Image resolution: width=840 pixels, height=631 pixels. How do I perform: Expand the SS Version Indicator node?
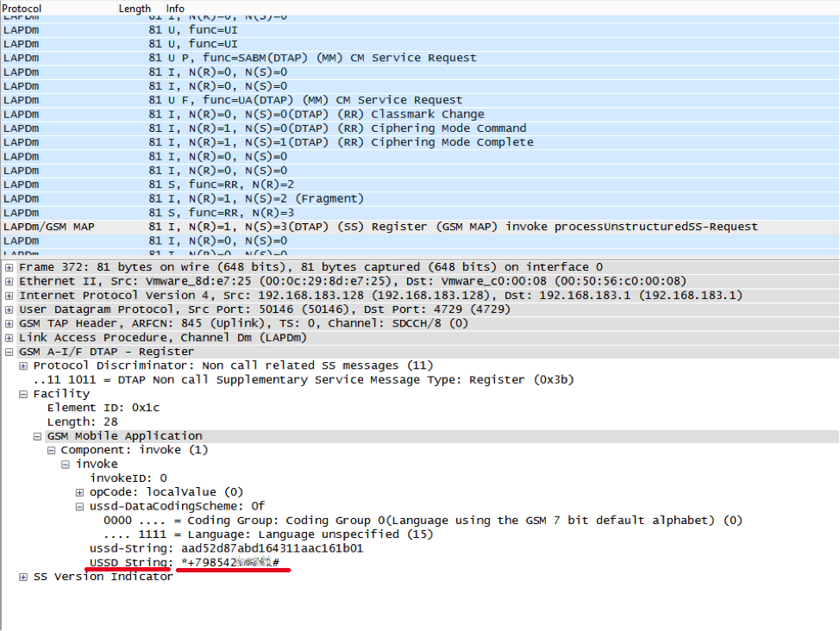coord(24,577)
